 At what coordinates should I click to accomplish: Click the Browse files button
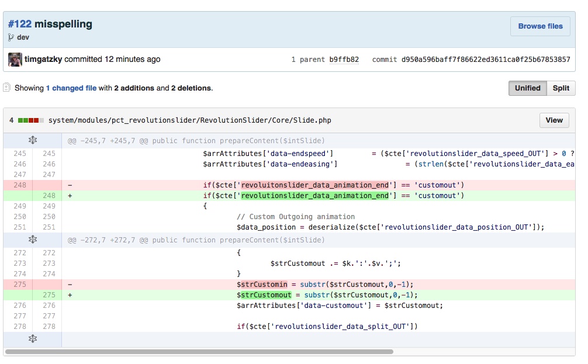pos(540,26)
